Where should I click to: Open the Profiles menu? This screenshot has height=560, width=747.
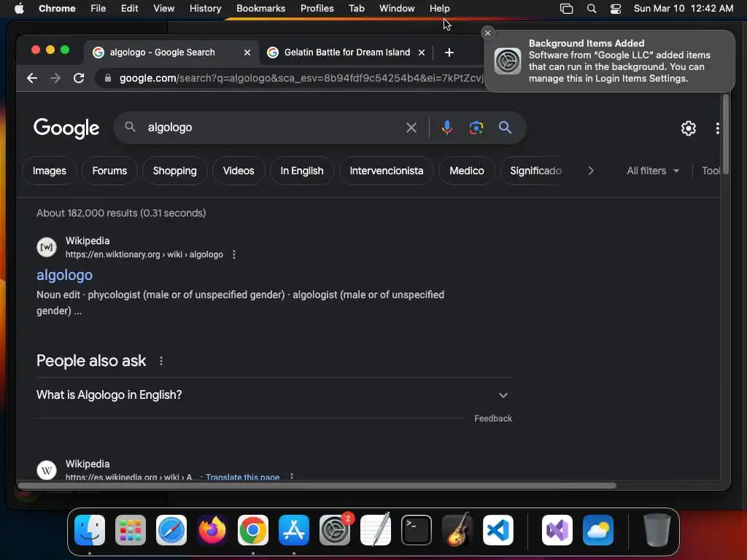[317, 9]
